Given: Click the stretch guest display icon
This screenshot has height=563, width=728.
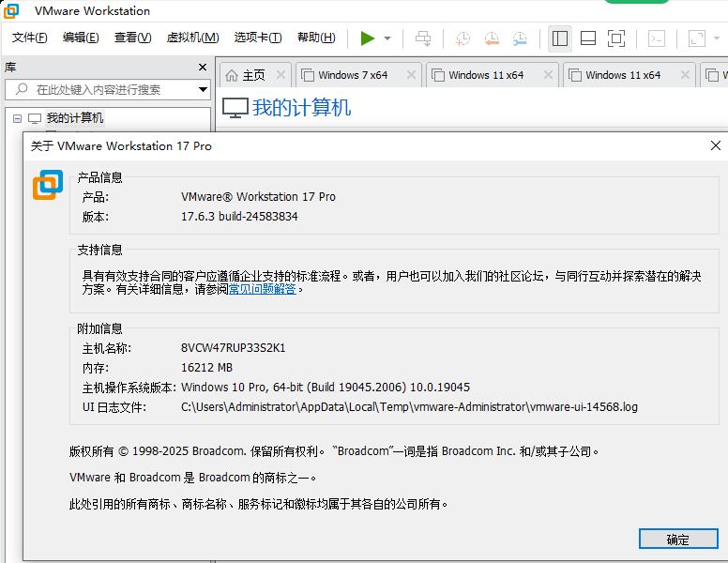Looking at the screenshot, I should tap(697, 38).
